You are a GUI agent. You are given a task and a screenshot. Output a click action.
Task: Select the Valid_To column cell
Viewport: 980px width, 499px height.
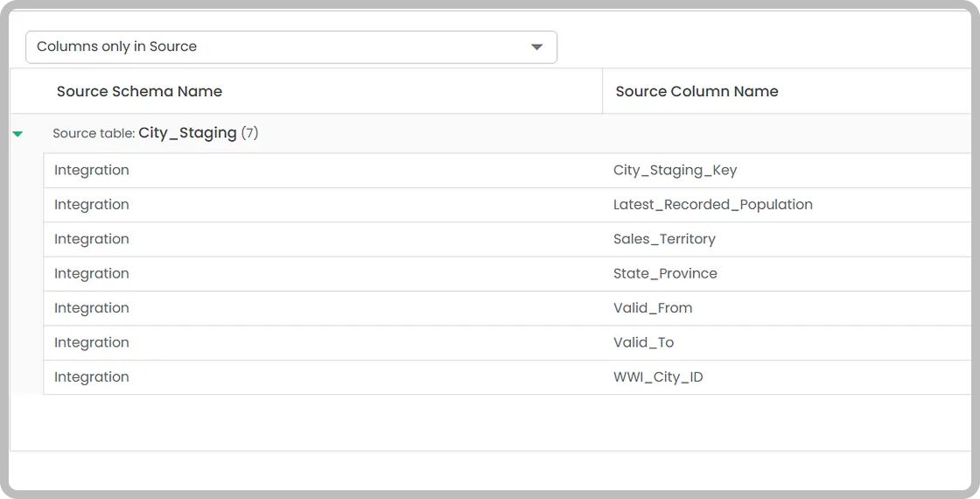643,342
